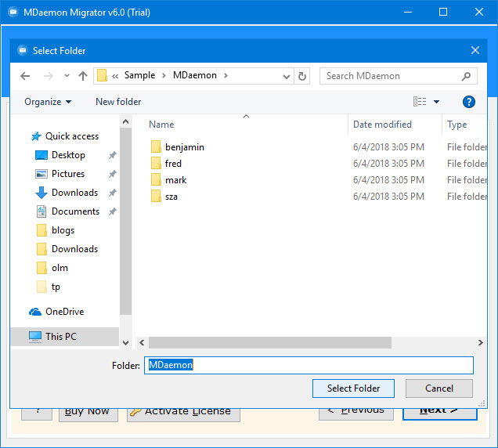The image size is (498, 448).
Task: Click in the Folder name field
Action: coord(309,365)
